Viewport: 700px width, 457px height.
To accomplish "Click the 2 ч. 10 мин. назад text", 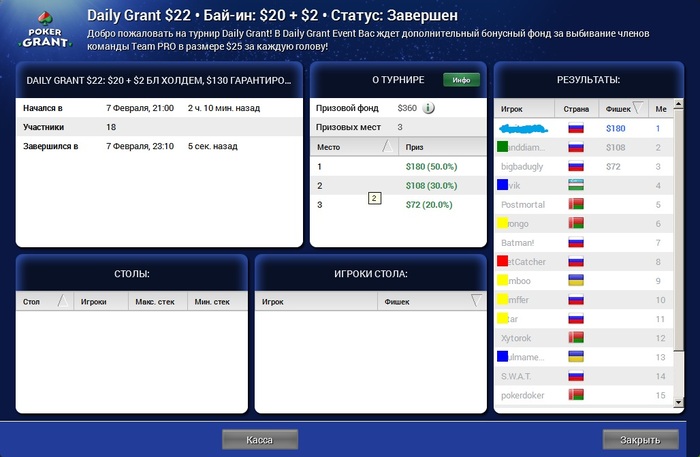I will pos(224,108).
